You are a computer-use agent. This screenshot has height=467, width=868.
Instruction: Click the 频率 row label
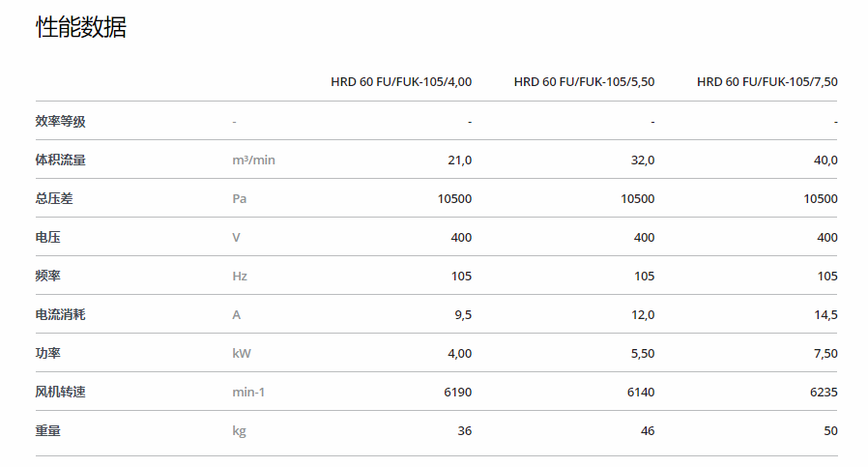tap(47, 276)
